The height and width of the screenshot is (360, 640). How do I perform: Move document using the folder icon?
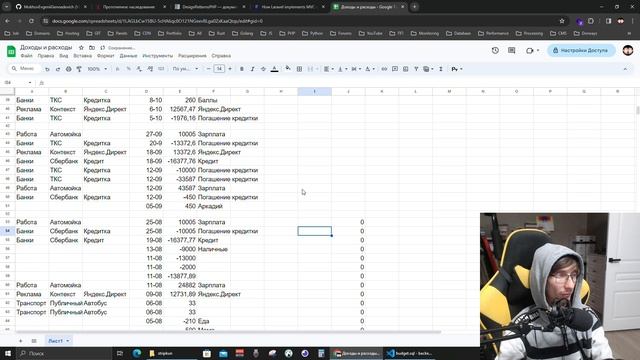click(92, 48)
